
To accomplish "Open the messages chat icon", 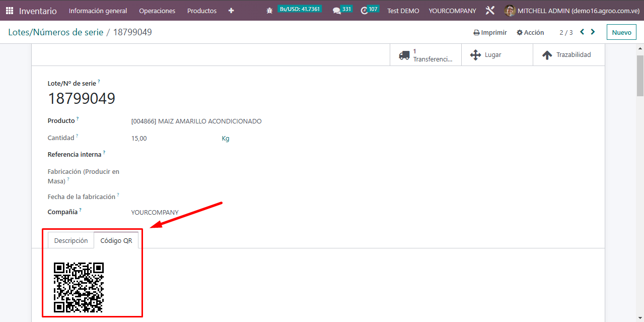I will coord(337,11).
